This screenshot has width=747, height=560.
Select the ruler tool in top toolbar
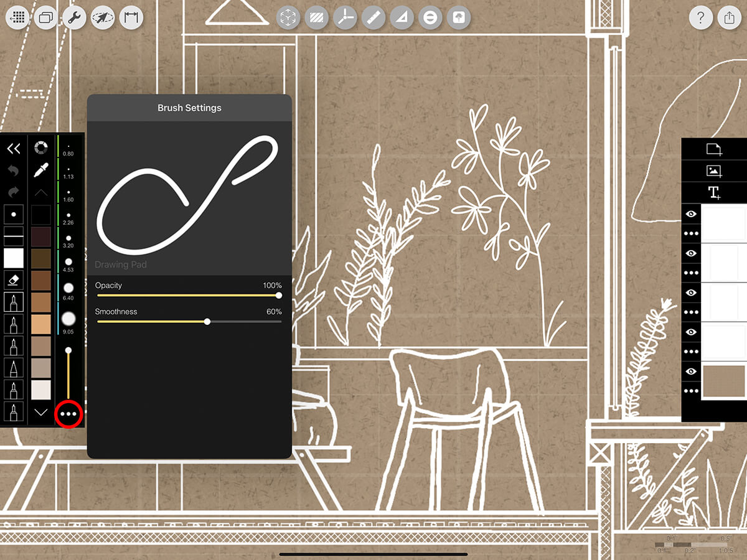[373, 18]
